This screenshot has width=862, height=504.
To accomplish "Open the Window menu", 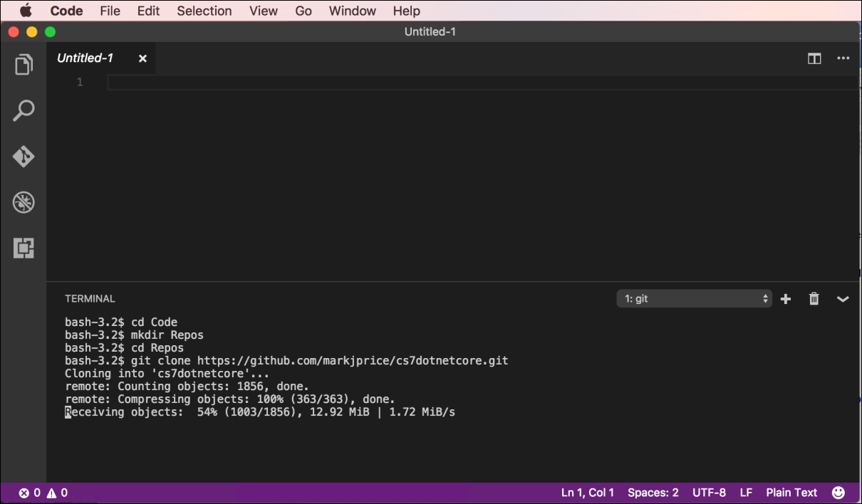I will [353, 11].
